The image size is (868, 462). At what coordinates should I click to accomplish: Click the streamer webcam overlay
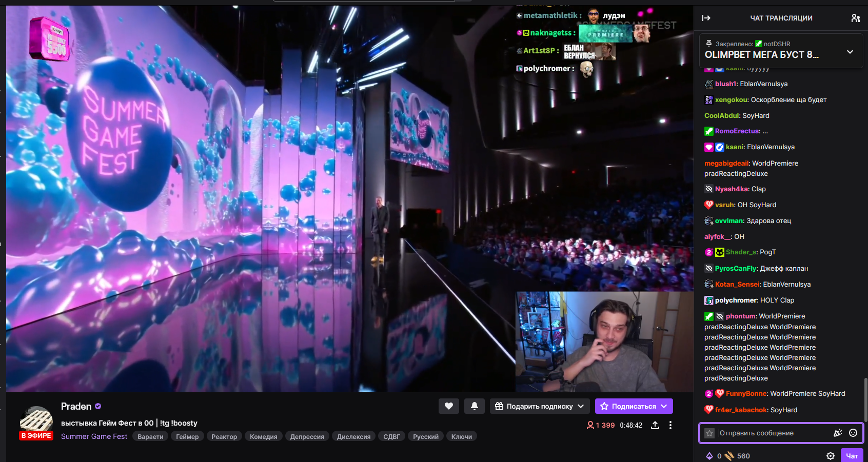pyautogui.click(x=604, y=342)
